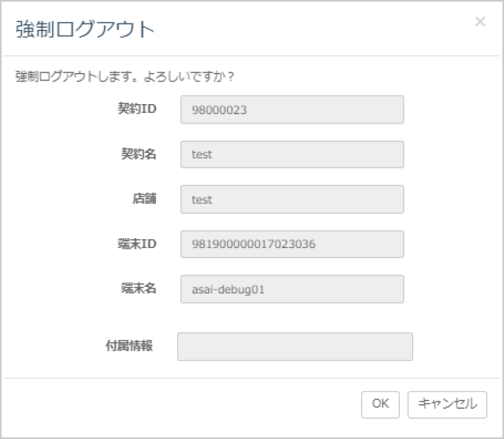
Task: Click the 端末名 label text
Action: pos(137,288)
